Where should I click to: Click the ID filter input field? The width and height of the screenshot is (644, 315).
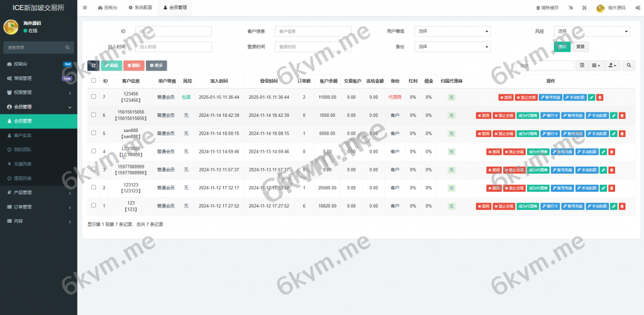click(x=174, y=31)
